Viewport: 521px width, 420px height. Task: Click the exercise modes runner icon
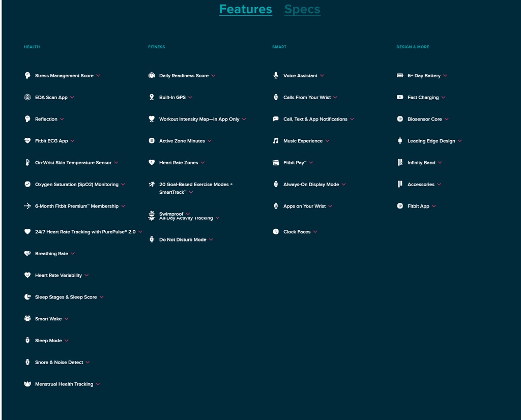pyautogui.click(x=152, y=184)
